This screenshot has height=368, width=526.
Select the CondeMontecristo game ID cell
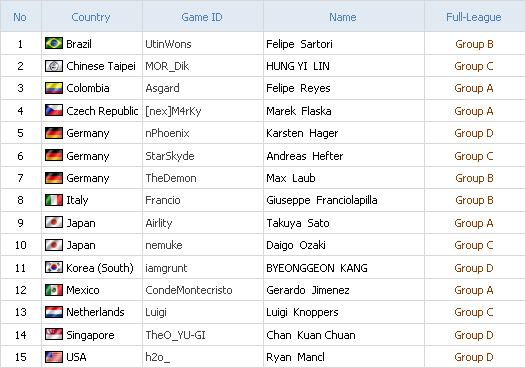click(x=203, y=290)
